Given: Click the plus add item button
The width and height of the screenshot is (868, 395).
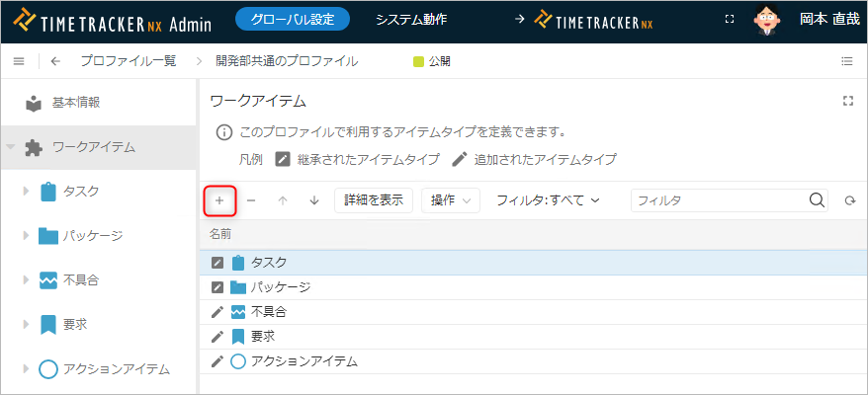Looking at the screenshot, I should tap(219, 200).
